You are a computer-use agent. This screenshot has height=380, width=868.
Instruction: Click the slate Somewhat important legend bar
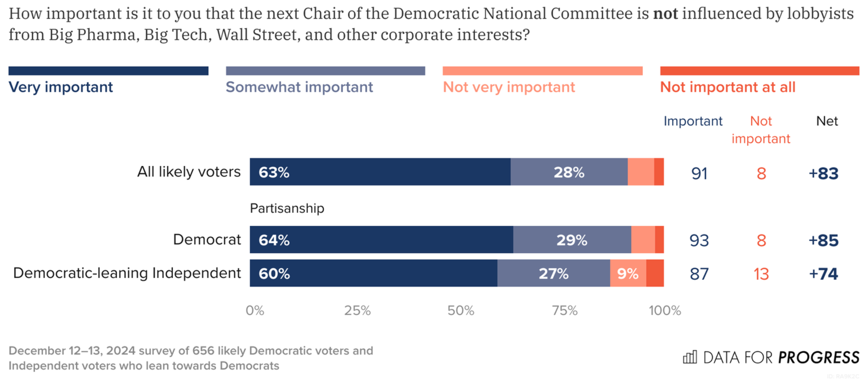[325, 71]
